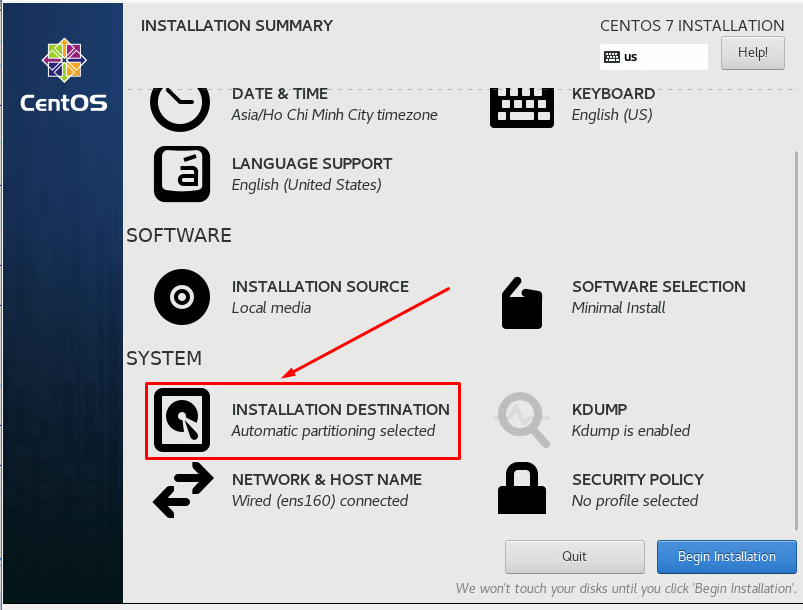Open INSTALLATION SOURCE label
The height and width of the screenshot is (610, 803).
point(320,286)
